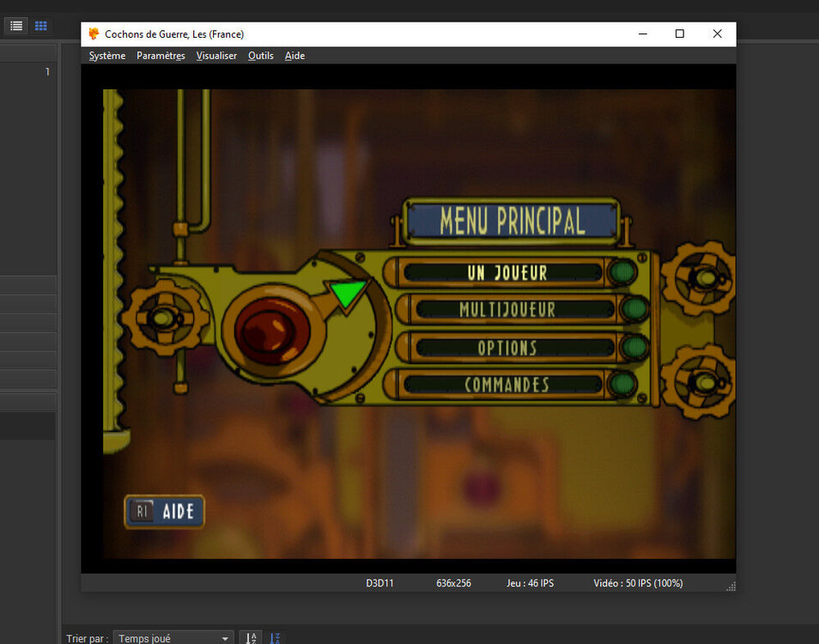Open the Outils menu
This screenshot has width=819, height=644.
pyautogui.click(x=261, y=56)
